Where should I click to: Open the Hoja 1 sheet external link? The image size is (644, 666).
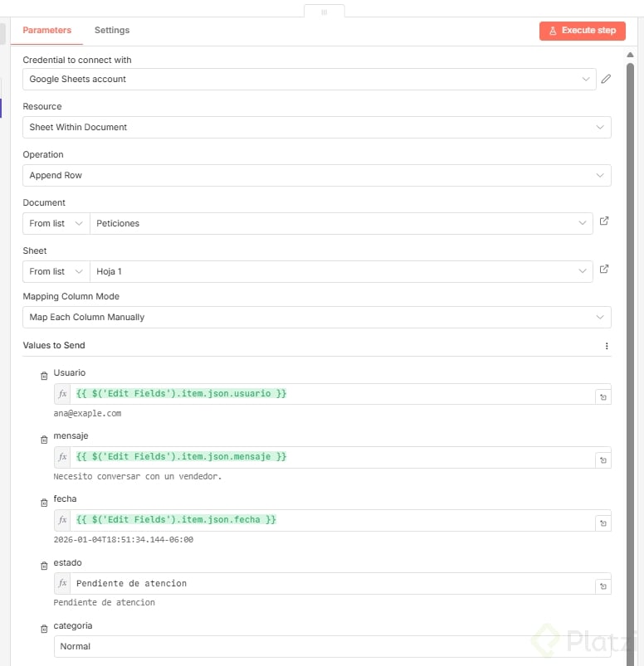pyautogui.click(x=604, y=270)
